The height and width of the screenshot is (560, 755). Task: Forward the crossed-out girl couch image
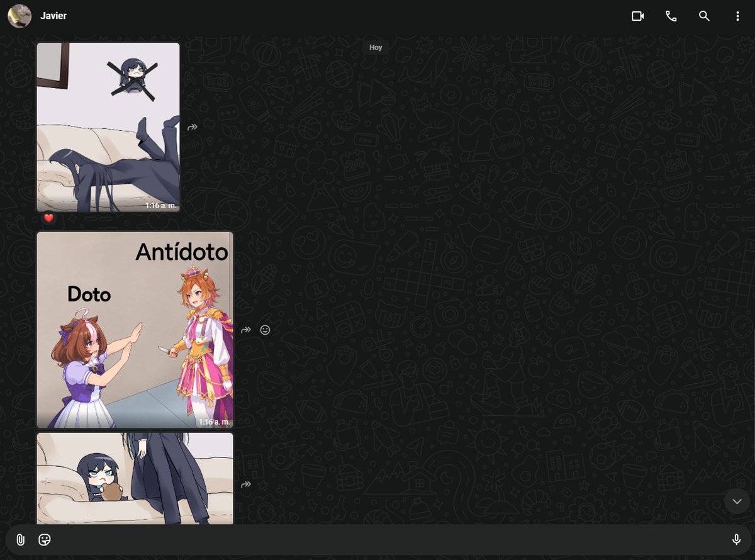click(193, 127)
